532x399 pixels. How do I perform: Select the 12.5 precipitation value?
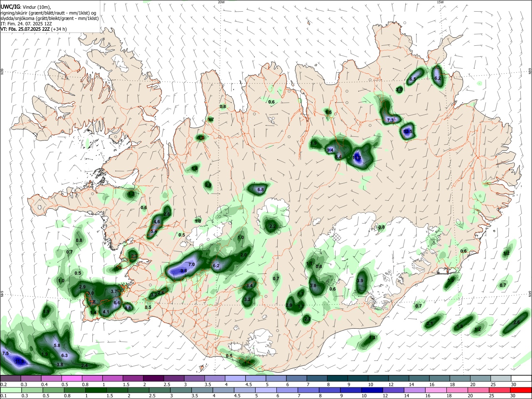click(408, 132)
